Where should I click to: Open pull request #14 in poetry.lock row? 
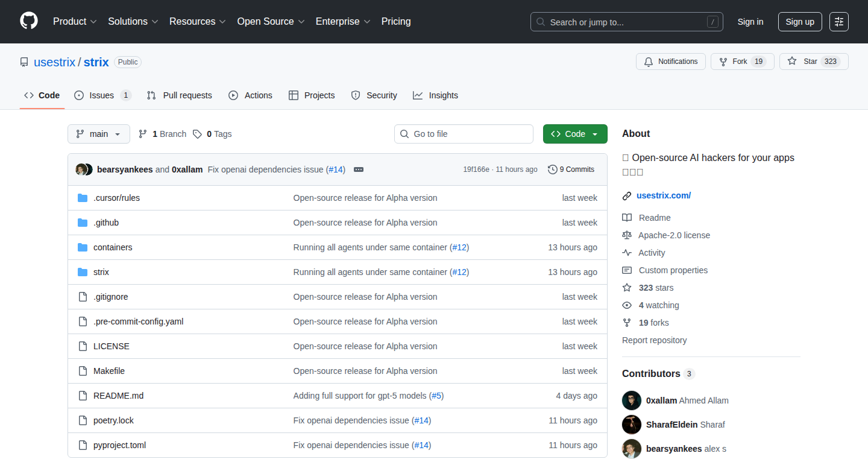421,420
